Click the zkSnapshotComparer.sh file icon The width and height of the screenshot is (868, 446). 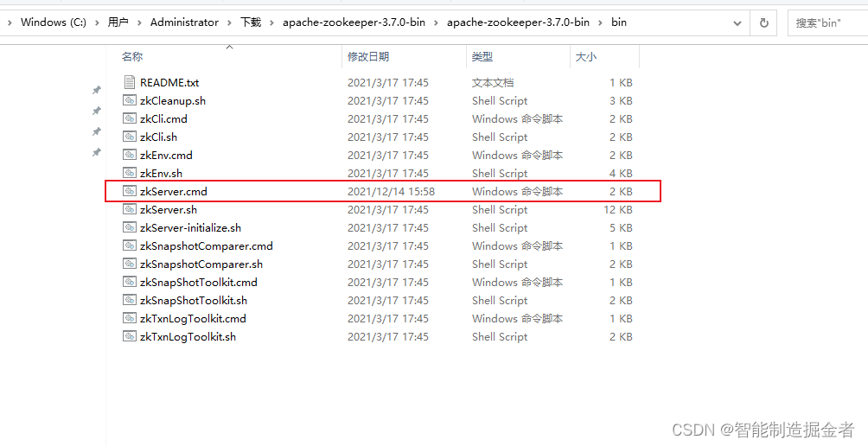click(129, 264)
